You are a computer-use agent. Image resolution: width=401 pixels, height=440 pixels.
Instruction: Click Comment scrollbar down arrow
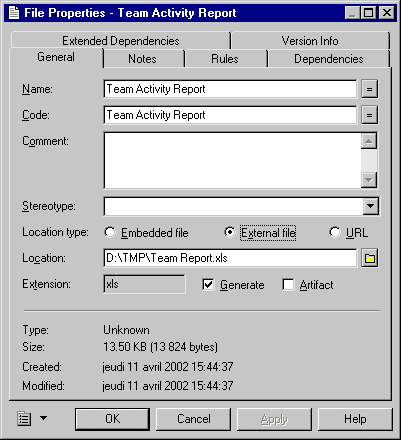point(369,180)
